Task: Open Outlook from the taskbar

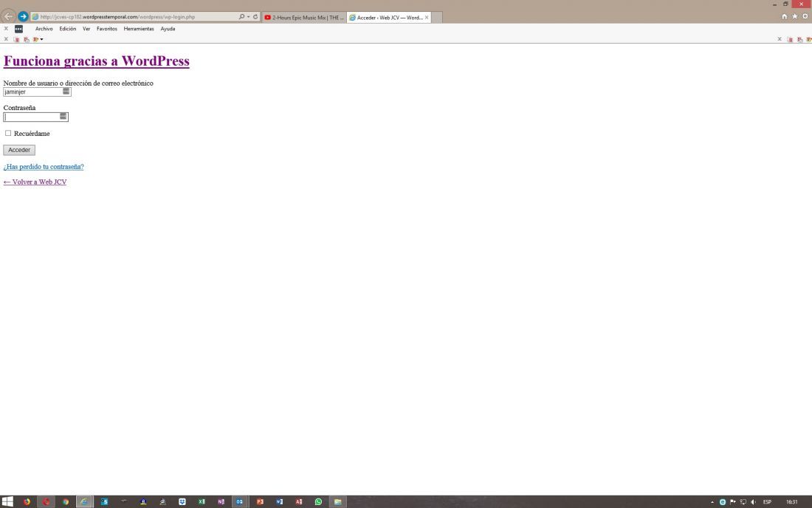Action: click(239, 501)
